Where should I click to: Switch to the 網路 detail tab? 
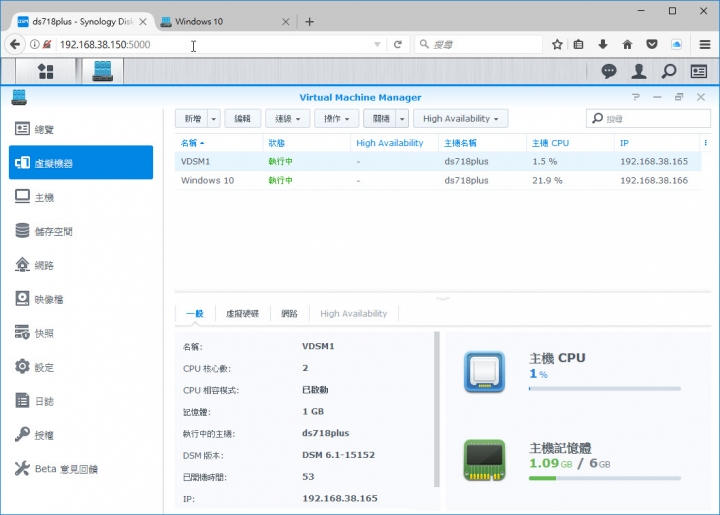pyautogui.click(x=289, y=313)
